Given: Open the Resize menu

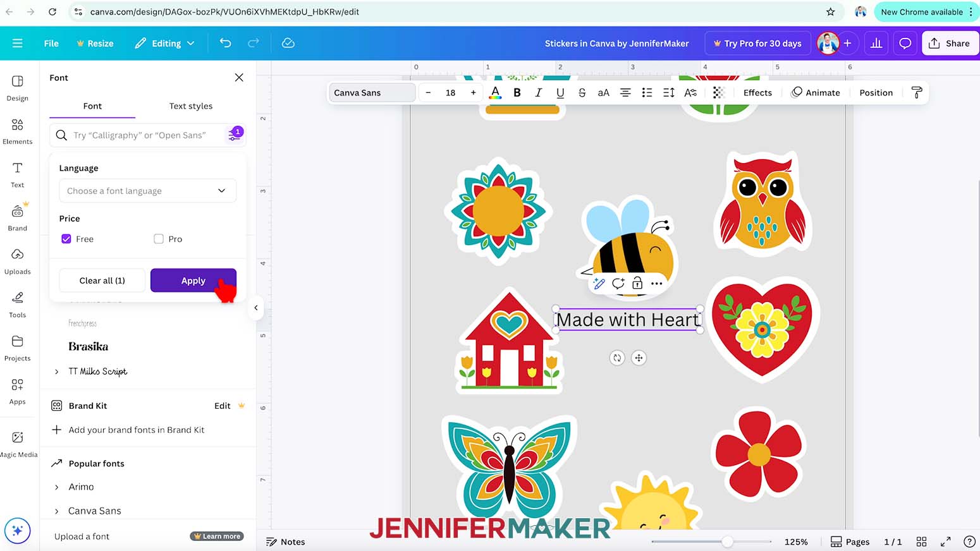Looking at the screenshot, I should tap(95, 44).
